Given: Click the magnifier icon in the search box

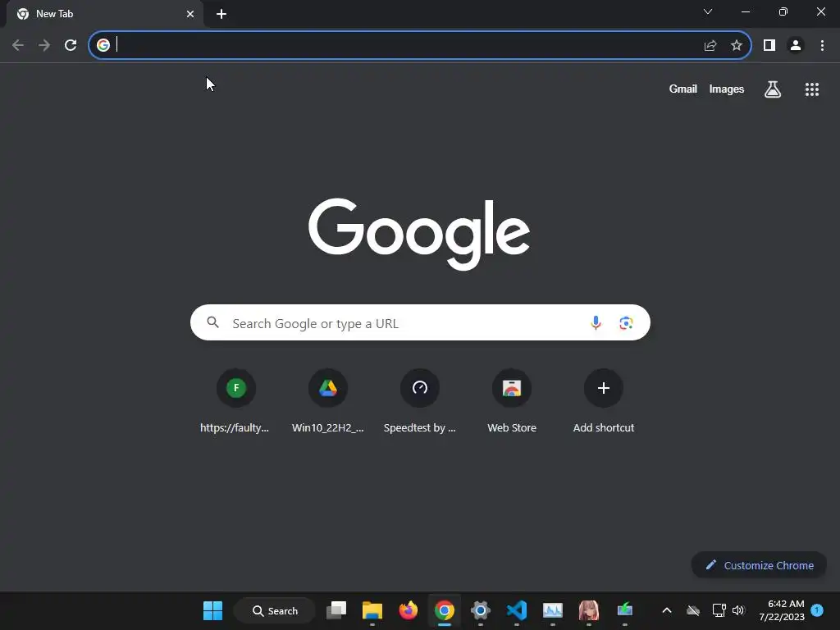Looking at the screenshot, I should pyautogui.click(x=213, y=322).
